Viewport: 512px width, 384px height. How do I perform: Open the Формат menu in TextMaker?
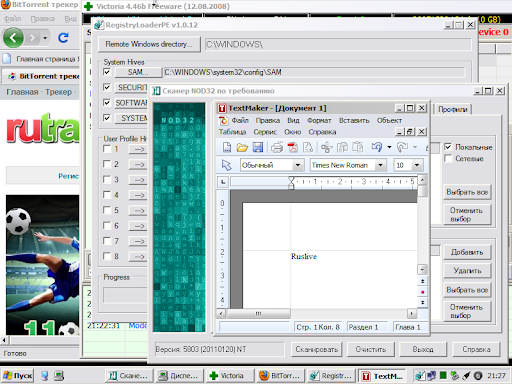(x=319, y=120)
